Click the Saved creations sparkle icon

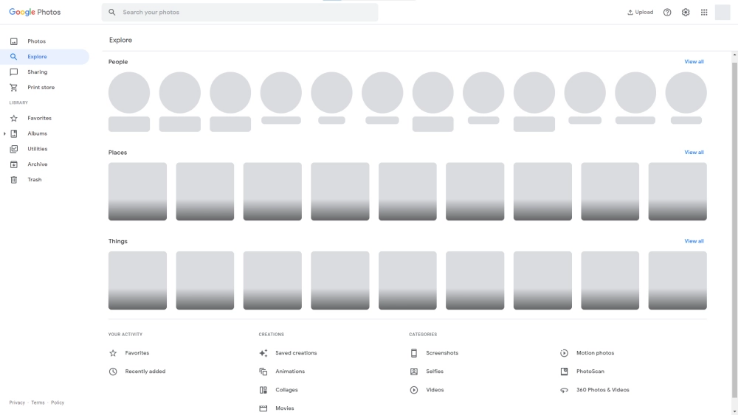click(263, 353)
